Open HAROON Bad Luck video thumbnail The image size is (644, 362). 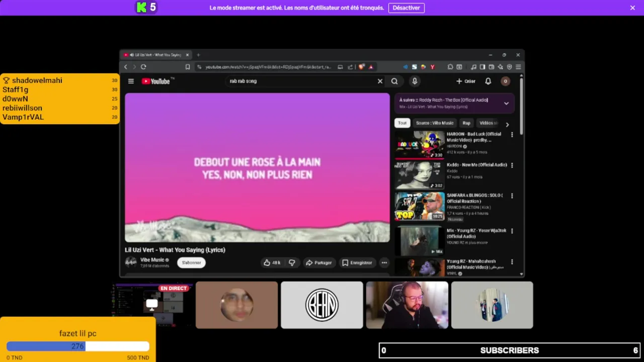point(420,145)
